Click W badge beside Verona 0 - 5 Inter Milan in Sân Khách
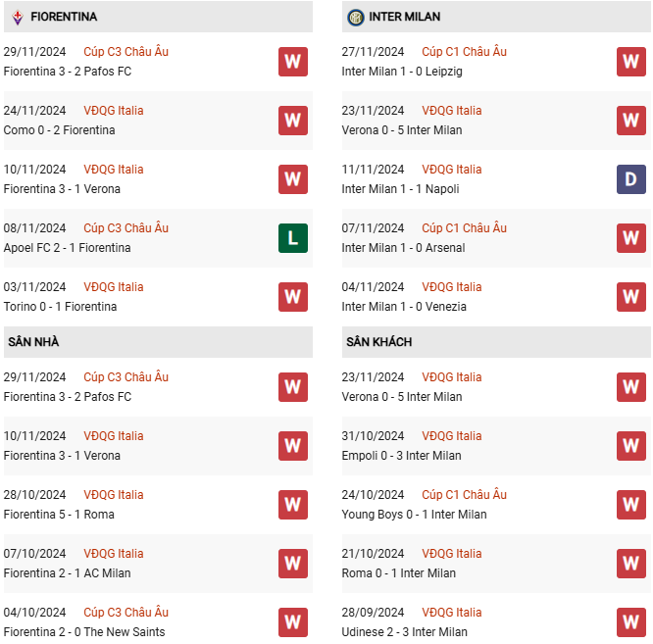The width and height of the screenshot is (653, 644). click(x=630, y=387)
